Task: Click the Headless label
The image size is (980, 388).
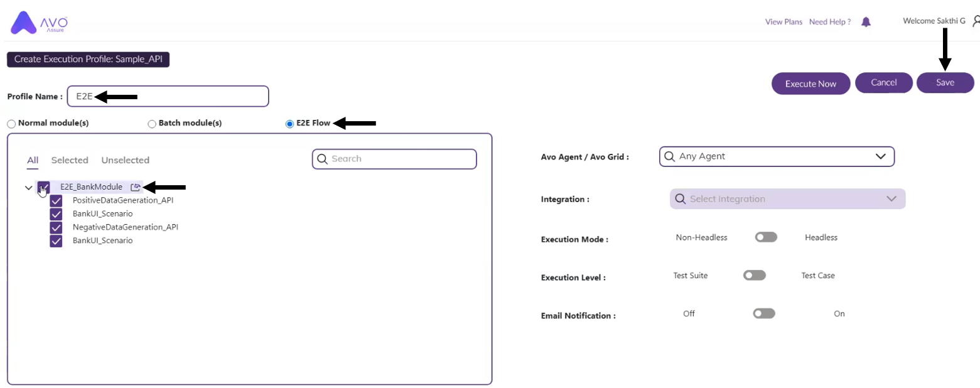Action: pyautogui.click(x=821, y=237)
